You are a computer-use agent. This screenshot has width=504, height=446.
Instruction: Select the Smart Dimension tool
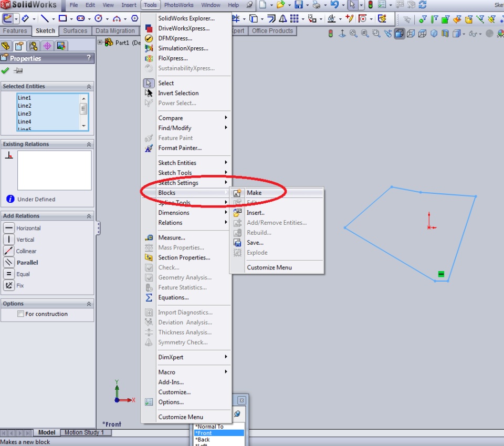(25, 19)
